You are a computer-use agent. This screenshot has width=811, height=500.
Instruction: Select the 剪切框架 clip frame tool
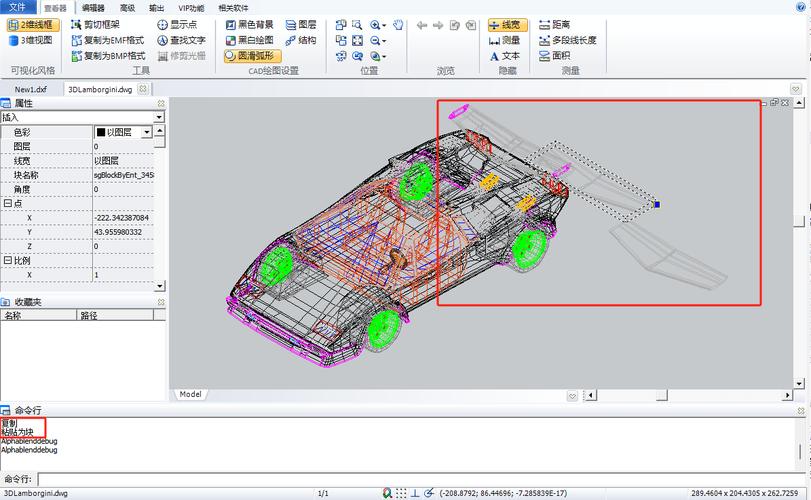[96, 25]
